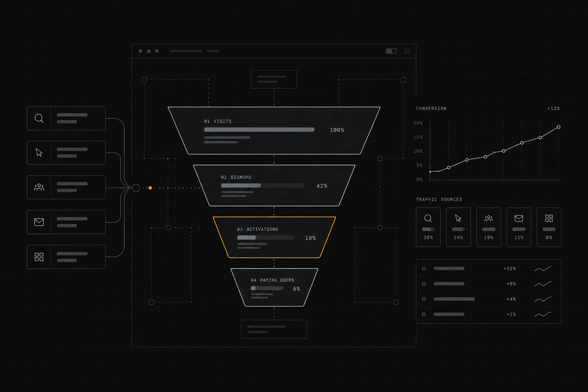Click the "42%" value in the Signups stage
Viewport: 588px width, 392px height.
click(322, 186)
